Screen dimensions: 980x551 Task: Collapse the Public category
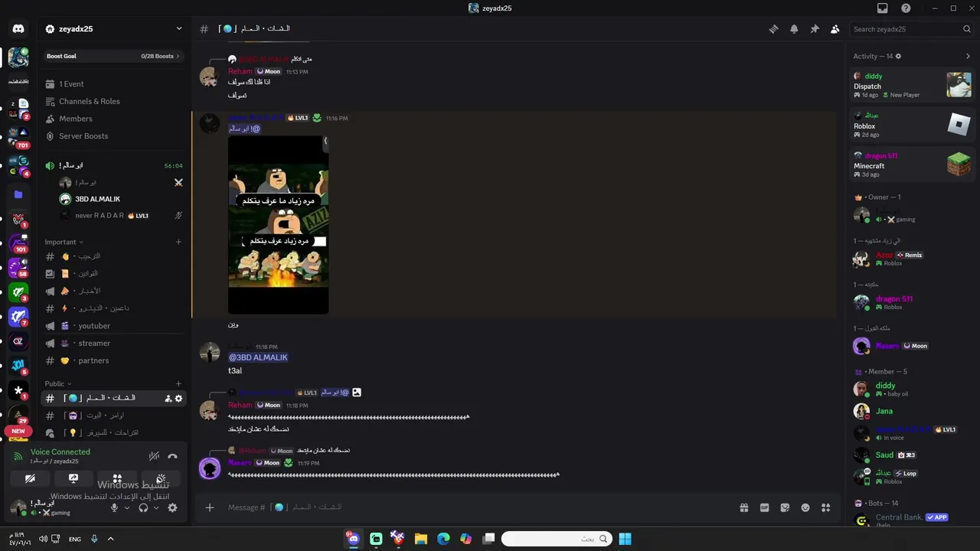click(x=57, y=383)
